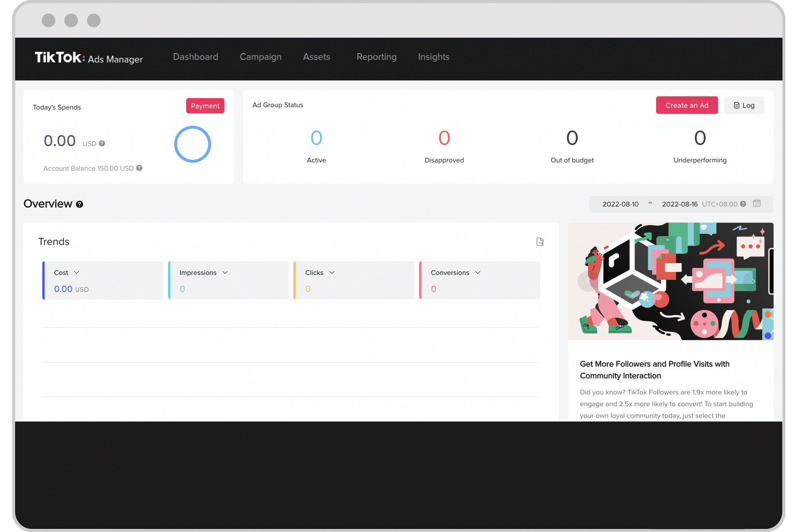798x532 pixels.
Task: Click the Overview help question mark icon
Action: (82, 204)
